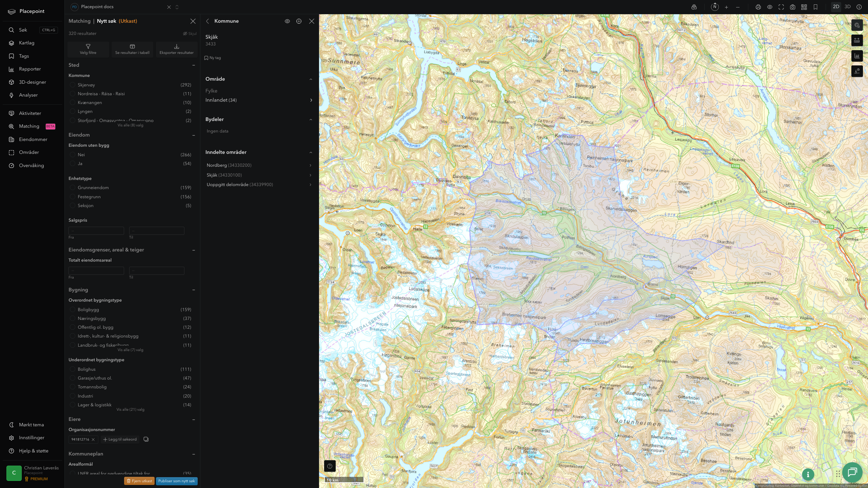Collapse the Inndelte områder section

pyautogui.click(x=311, y=152)
